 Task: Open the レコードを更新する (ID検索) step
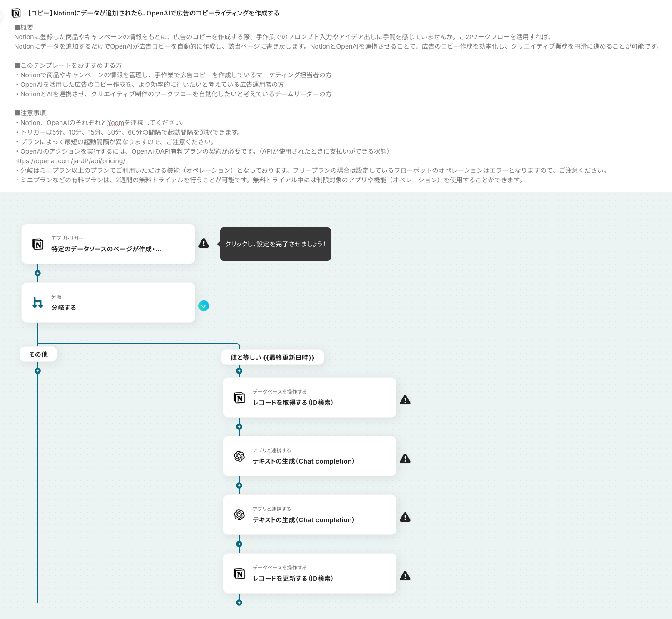click(x=310, y=574)
